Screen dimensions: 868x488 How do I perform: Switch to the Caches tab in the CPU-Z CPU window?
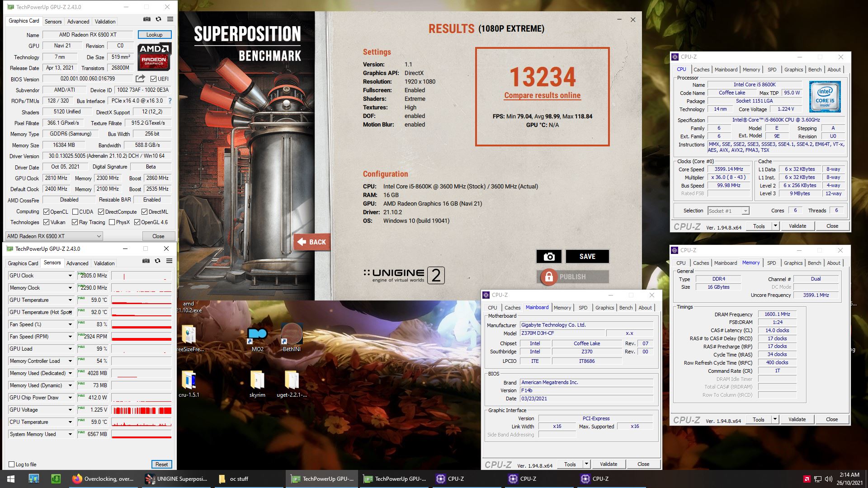pos(701,70)
